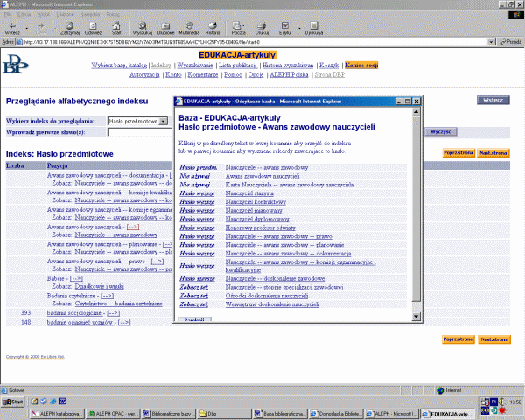This screenshot has height=420, width=525.
Task: Open Nauczyciel kontraktowy link in popup
Action: [x=255, y=201]
